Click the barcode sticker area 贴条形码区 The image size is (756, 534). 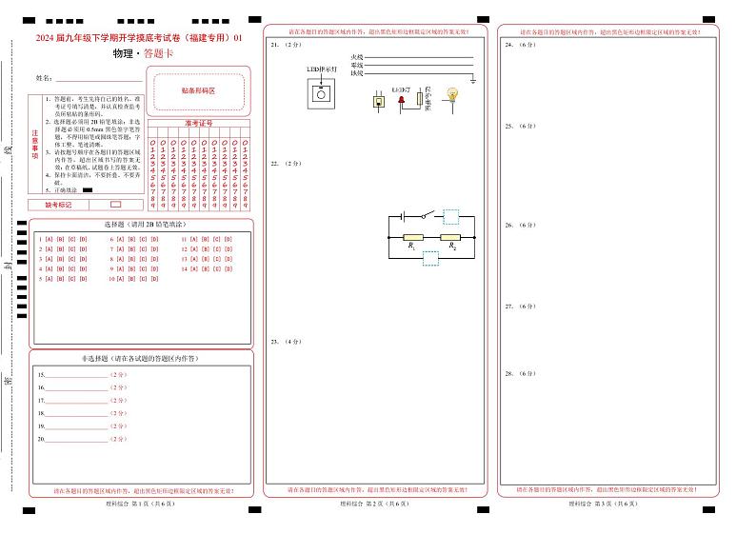pos(199,90)
